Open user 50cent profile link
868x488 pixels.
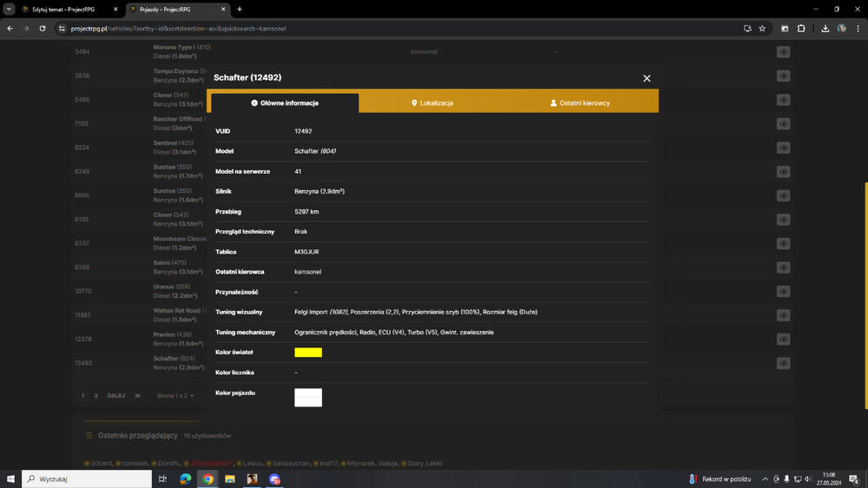click(102, 463)
